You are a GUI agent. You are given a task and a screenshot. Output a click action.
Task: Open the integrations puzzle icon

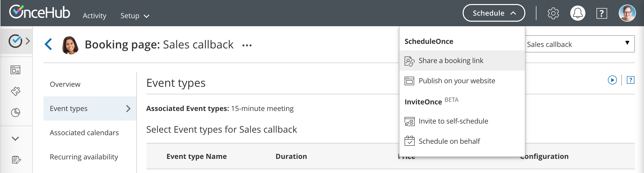(15, 91)
